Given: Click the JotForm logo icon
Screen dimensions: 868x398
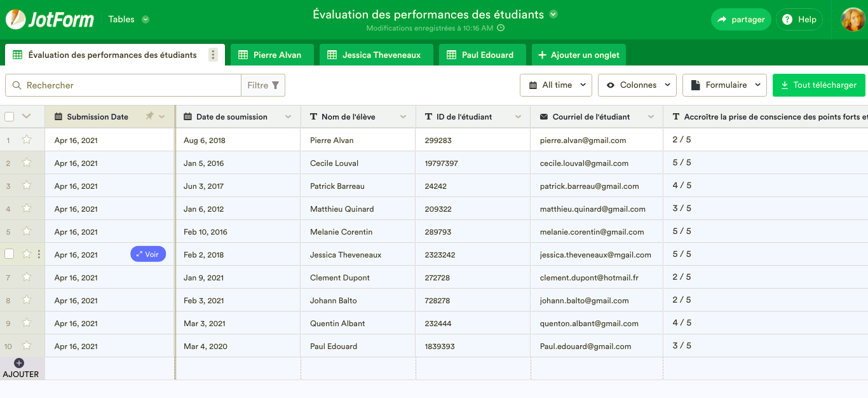Looking at the screenshot, I should click(16, 20).
